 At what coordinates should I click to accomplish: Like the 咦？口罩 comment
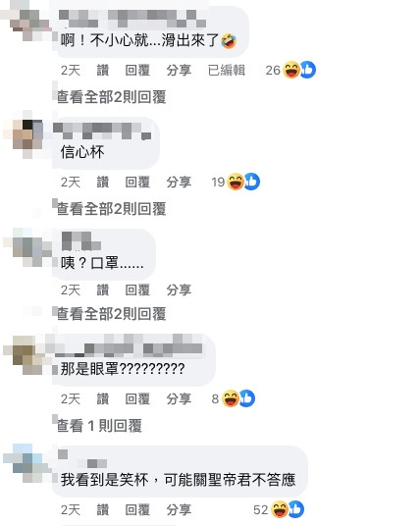103,289
